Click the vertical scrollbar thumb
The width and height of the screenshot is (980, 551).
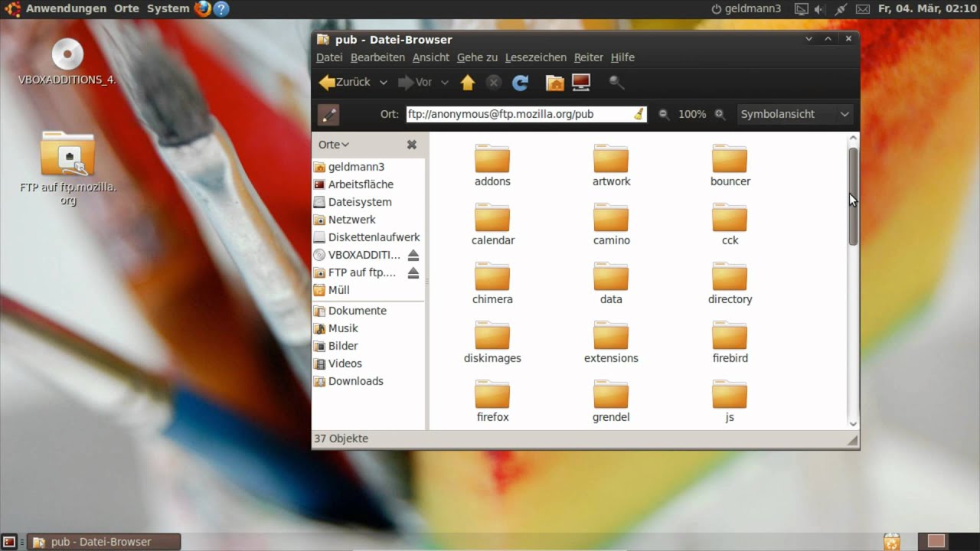[x=853, y=197]
